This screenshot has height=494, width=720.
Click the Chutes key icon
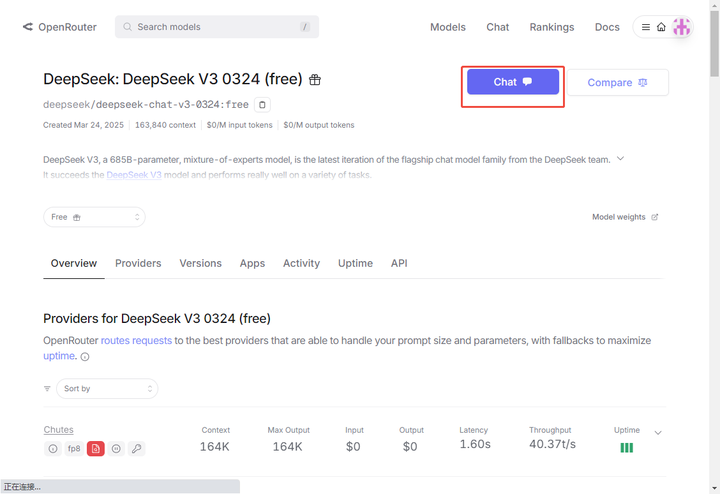pos(136,449)
